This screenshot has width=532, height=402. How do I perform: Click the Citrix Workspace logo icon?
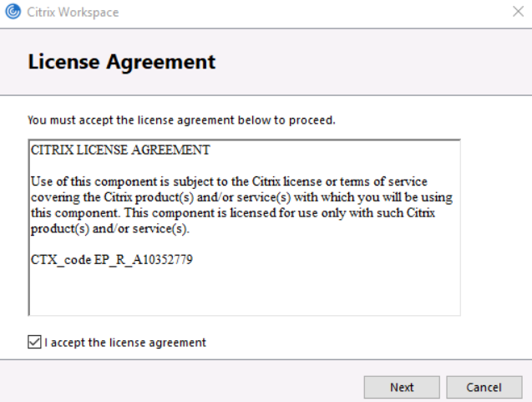click(x=13, y=13)
